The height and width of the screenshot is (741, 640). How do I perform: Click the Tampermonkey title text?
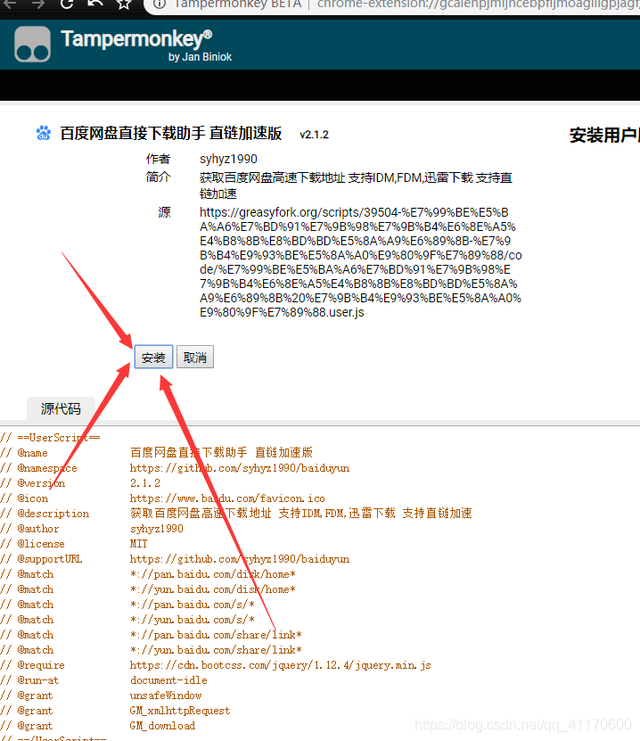tap(137, 39)
